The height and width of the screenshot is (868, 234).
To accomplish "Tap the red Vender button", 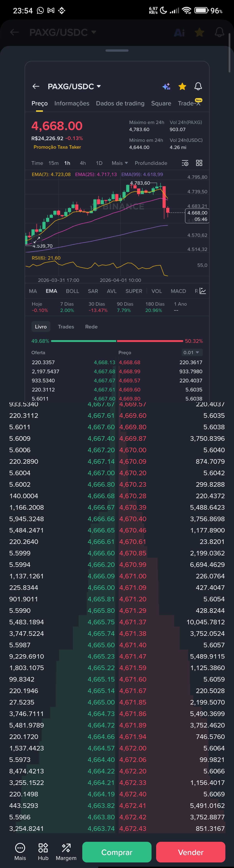I will pos(190,852).
